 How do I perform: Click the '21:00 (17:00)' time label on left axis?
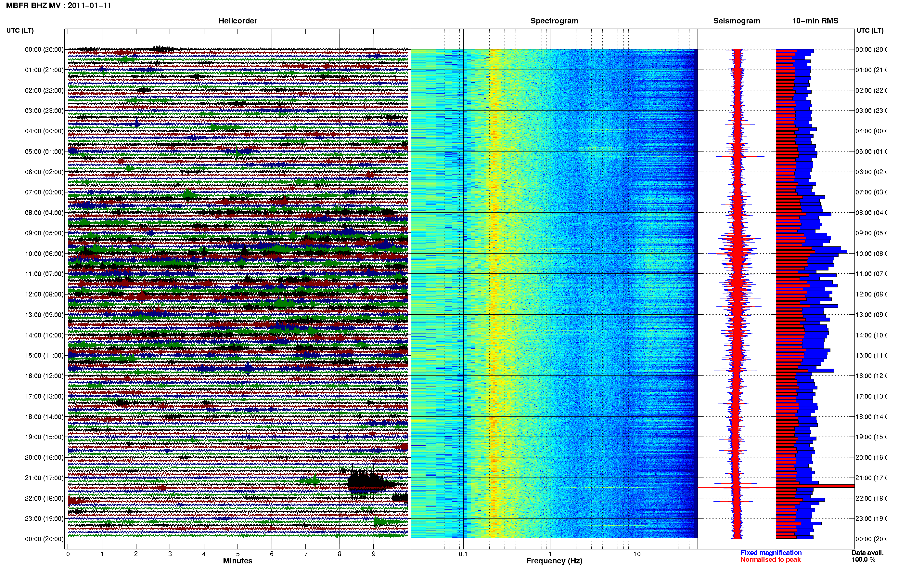click(44, 478)
